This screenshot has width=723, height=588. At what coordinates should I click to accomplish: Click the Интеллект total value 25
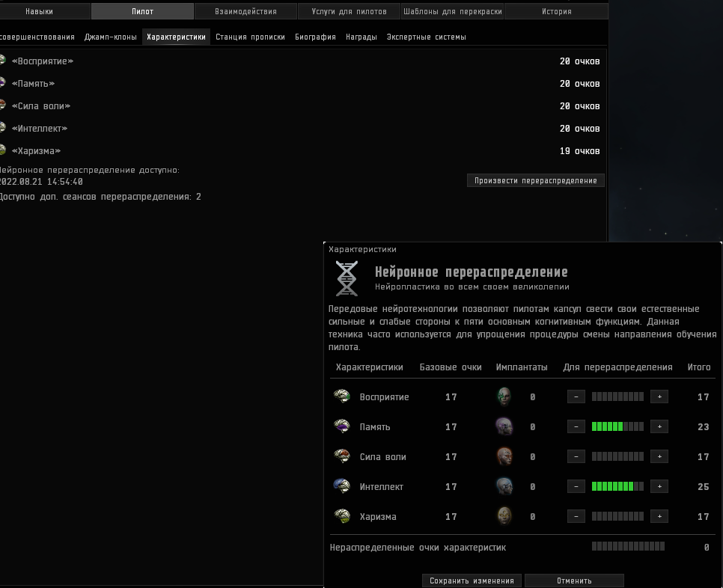(x=704, y=486)
